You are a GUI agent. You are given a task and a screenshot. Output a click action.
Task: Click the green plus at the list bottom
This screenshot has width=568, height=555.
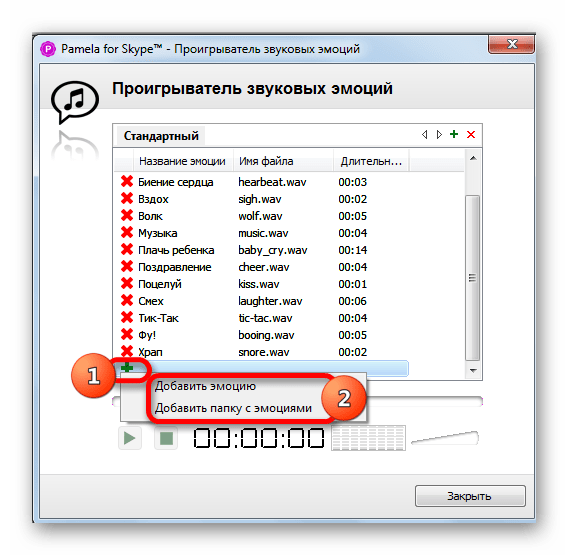[x=127, y=368]
